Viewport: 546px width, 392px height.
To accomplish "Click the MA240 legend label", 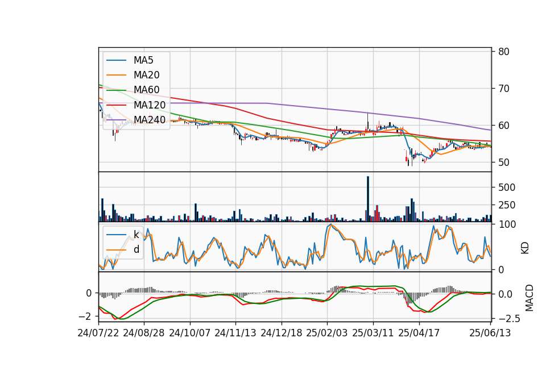I will point(150,120).
